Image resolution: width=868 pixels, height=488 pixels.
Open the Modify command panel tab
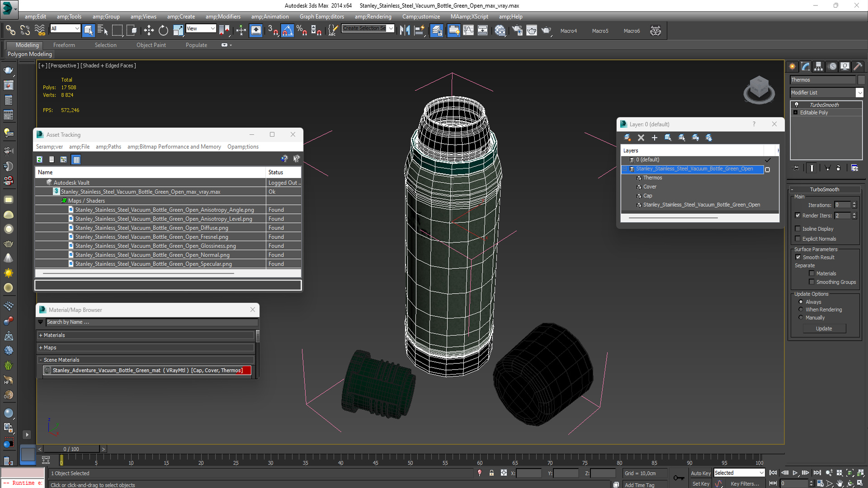806,66
